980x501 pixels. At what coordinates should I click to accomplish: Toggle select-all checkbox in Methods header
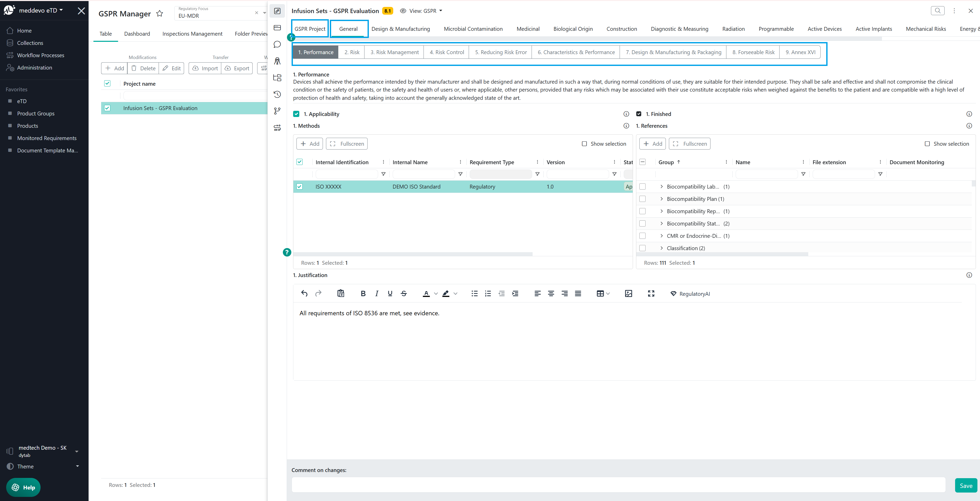click(300, 162)
